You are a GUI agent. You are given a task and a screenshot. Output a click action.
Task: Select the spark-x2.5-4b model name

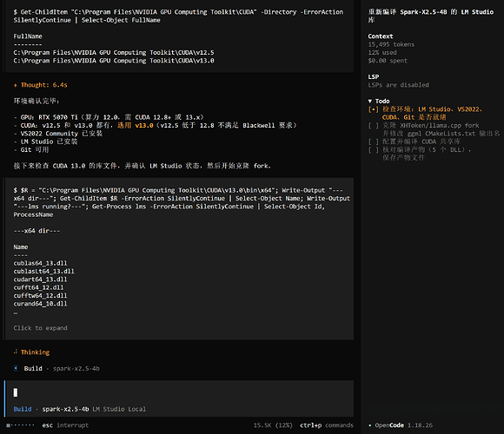pos(65,409)
